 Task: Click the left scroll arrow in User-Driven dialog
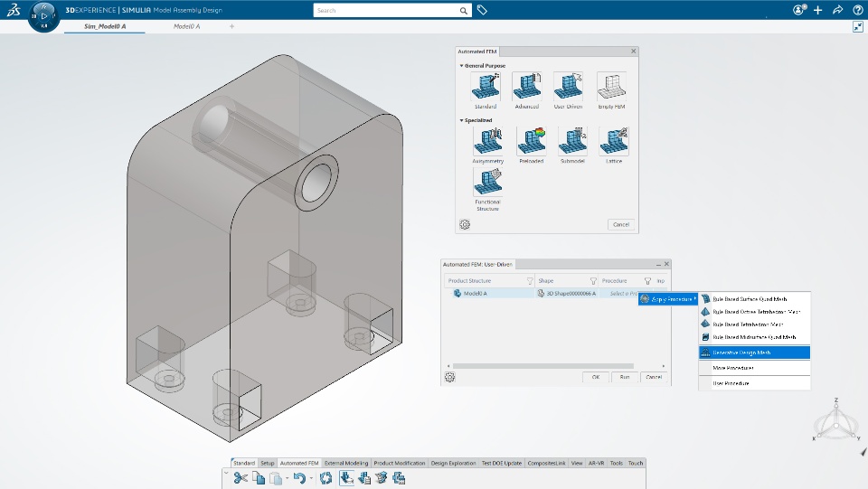click(x=448, y=366)
